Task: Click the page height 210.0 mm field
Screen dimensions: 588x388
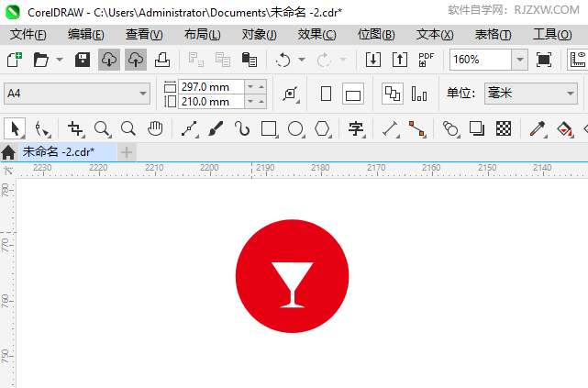Action: pos(211,102)
